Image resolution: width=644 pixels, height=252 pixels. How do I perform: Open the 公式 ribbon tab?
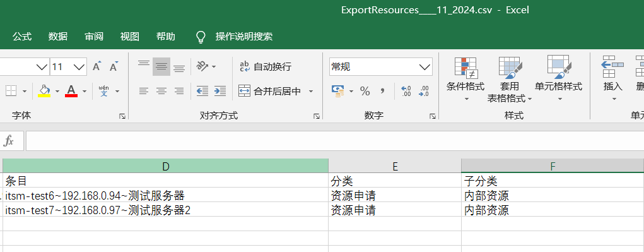point(22,37)
